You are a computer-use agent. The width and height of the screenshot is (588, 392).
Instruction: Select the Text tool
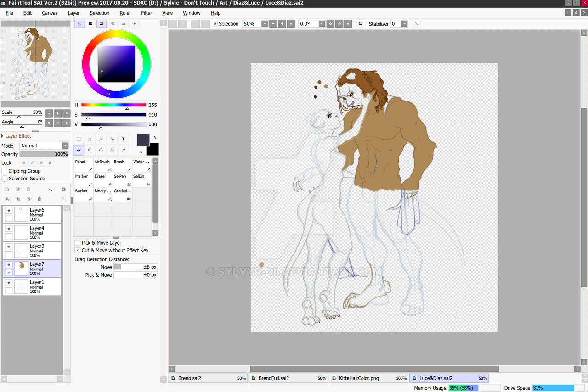click(x=123, y=139)
